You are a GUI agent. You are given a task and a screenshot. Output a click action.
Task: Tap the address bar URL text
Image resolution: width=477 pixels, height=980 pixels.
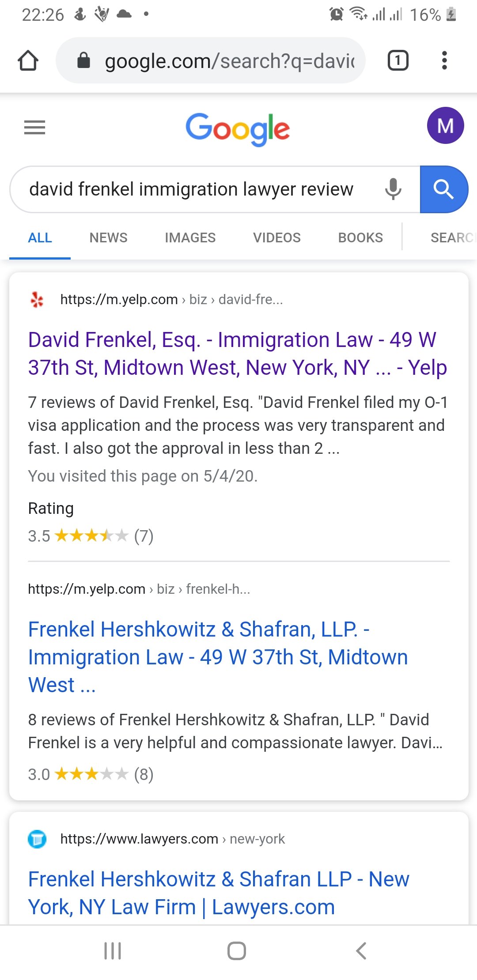click(230, 61)
